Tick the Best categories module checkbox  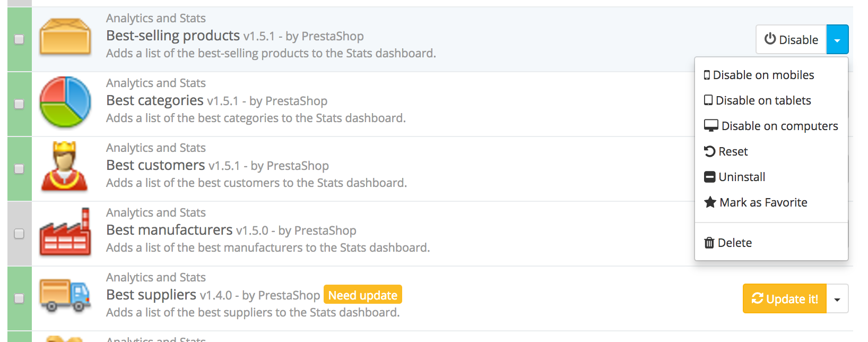pyautogui.click(x=19, y=104)
